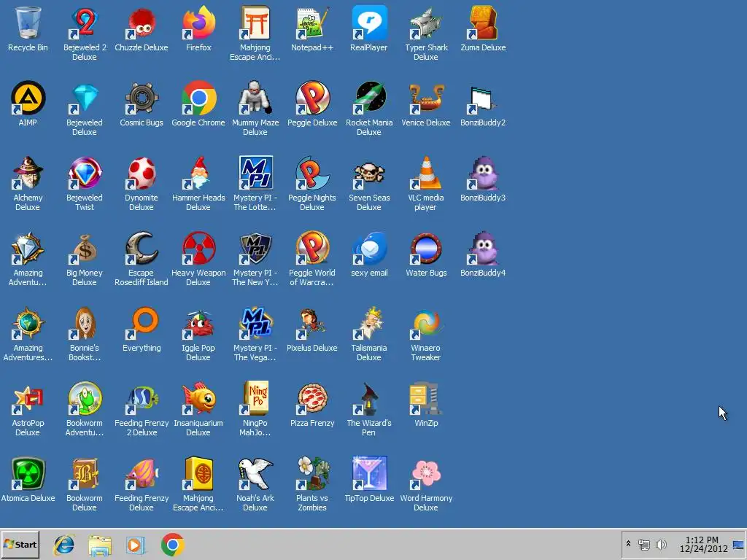Launch Internet Explorer from the taskbar

64,545
